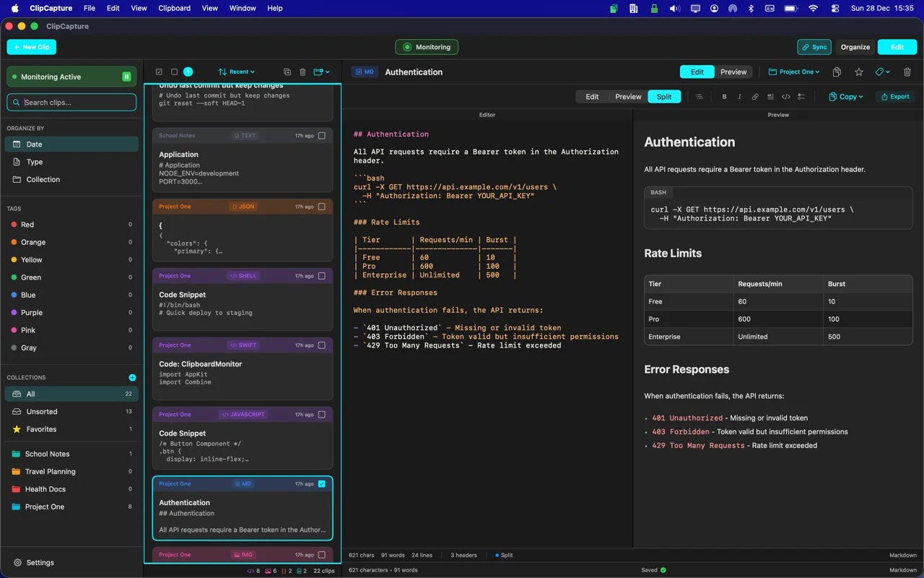Screen dimensions: 924x578
Task: Click the Search clips field
Action: click(71, 102)
